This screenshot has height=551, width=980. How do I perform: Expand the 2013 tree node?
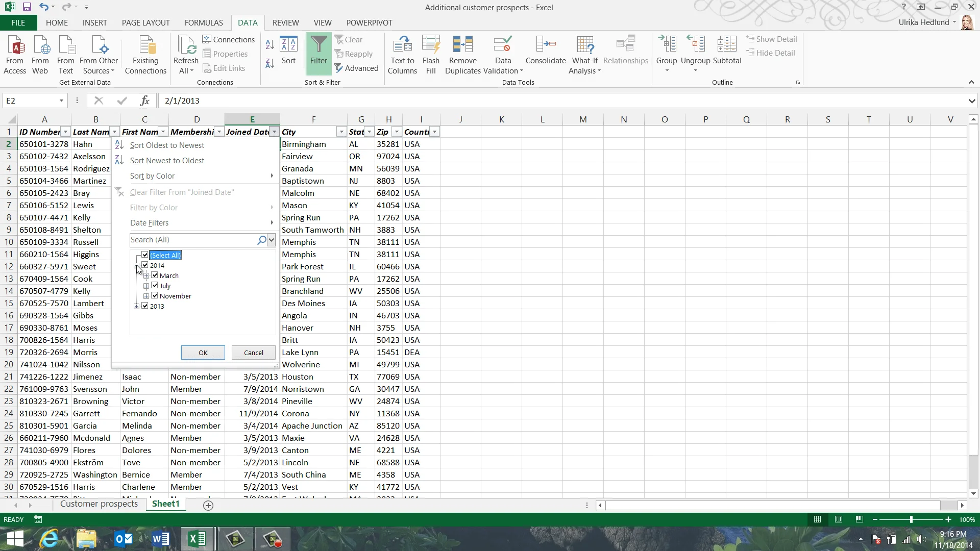tap(136, 306)
